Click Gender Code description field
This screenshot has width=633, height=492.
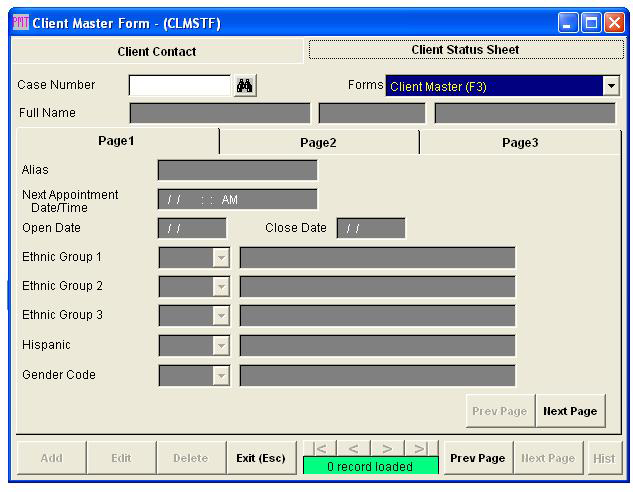click(377, 376)
